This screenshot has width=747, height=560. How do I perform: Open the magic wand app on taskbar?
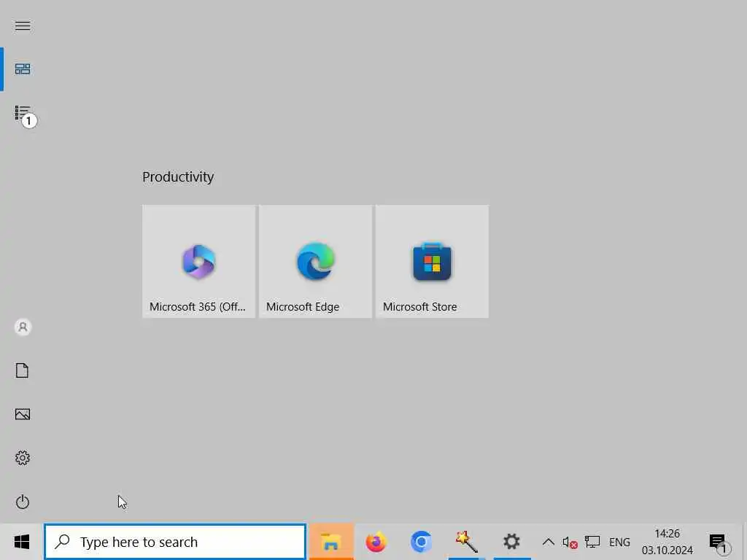[x=466, y=542]
